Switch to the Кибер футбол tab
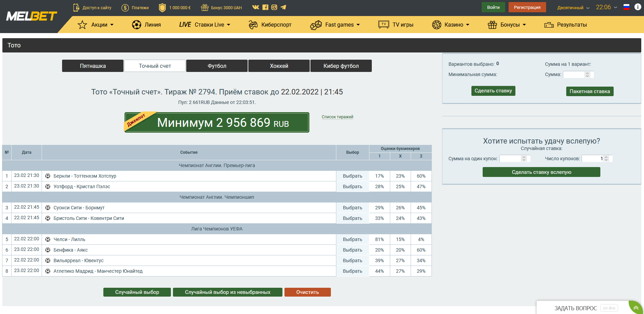Screen dimensions: 644x314 pyautogui.click(x=341, y=66)
